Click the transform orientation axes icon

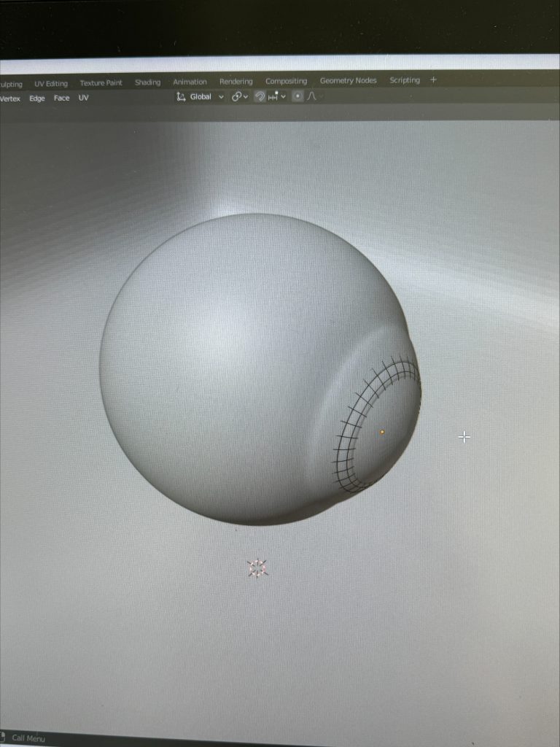[182, 97]
